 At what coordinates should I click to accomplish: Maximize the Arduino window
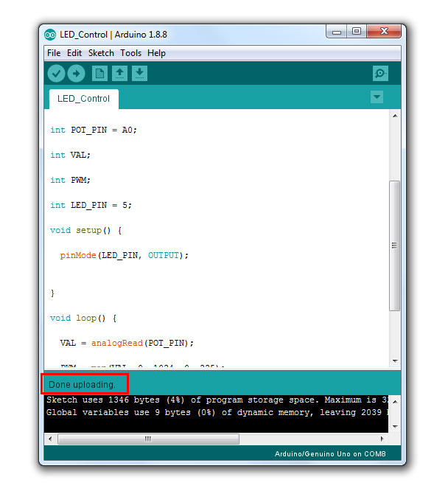click(x=357, y=31)
